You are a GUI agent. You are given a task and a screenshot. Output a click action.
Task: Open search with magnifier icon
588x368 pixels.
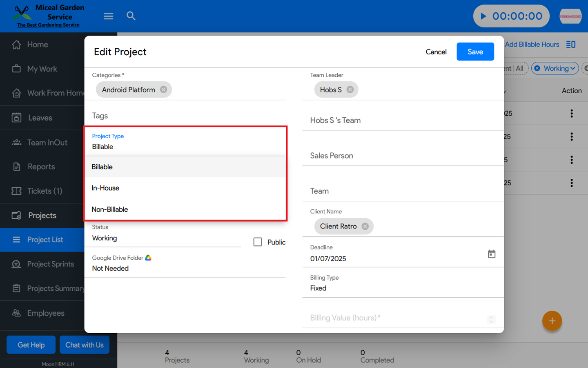point(131,16)
